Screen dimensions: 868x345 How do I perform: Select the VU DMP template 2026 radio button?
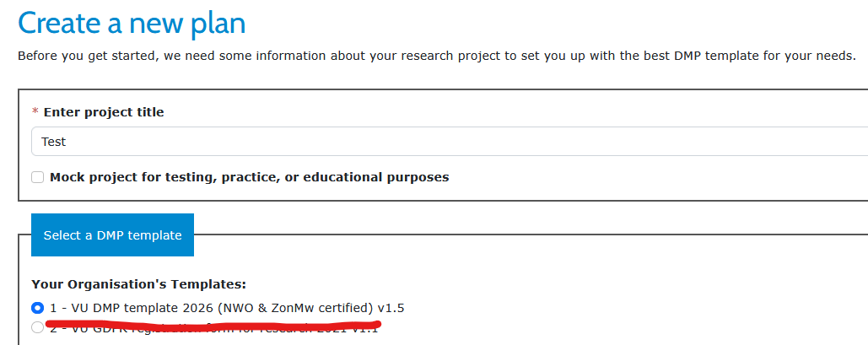click(x=37, y=308)
